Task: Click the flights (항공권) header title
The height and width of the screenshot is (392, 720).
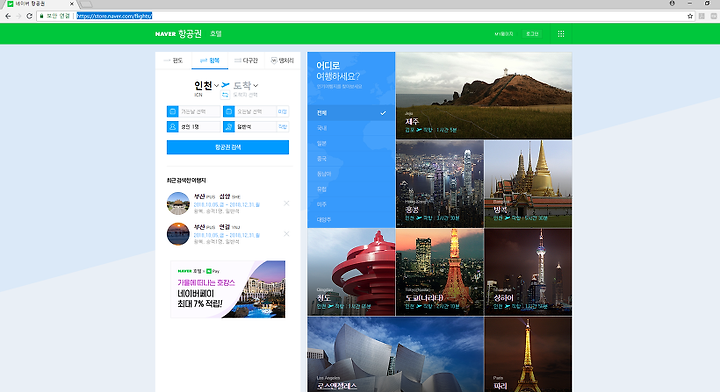Action: click(x=190, y=34)
